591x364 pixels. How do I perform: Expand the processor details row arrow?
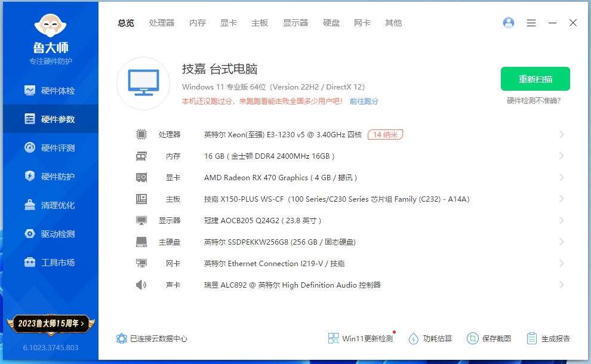[561, 135]
